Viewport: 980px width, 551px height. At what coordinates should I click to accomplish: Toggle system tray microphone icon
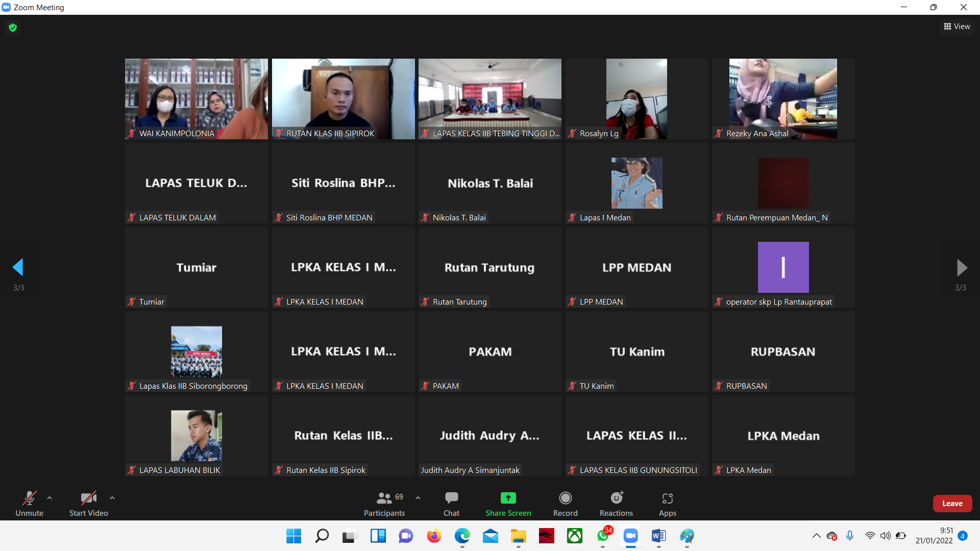(850, 536)
